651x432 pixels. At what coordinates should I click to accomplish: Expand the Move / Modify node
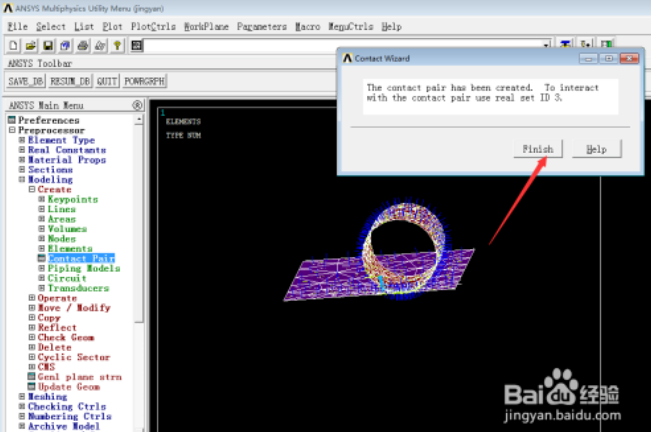(x=32, y=308)
